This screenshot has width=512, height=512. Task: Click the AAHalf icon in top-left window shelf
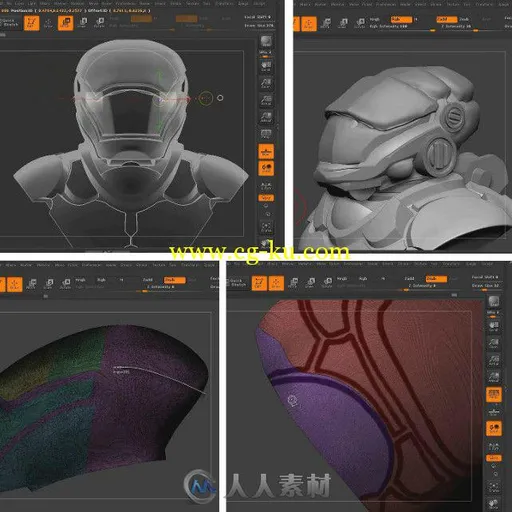[x=266, y=117]
